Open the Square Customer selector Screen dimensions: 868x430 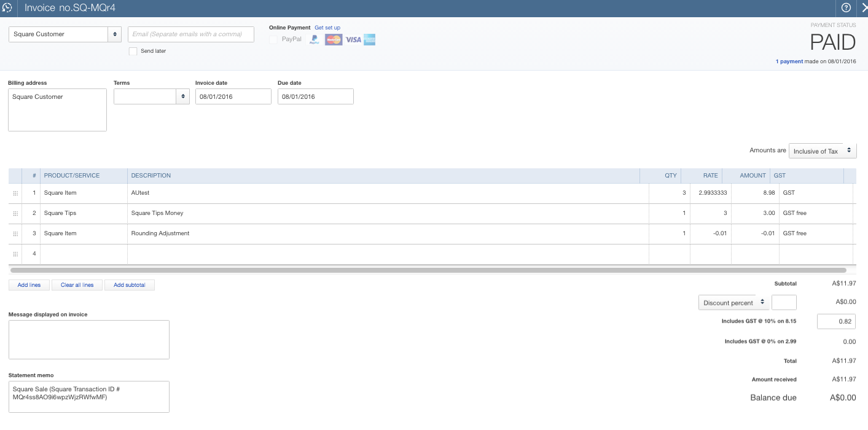click(x=115, y=34)
